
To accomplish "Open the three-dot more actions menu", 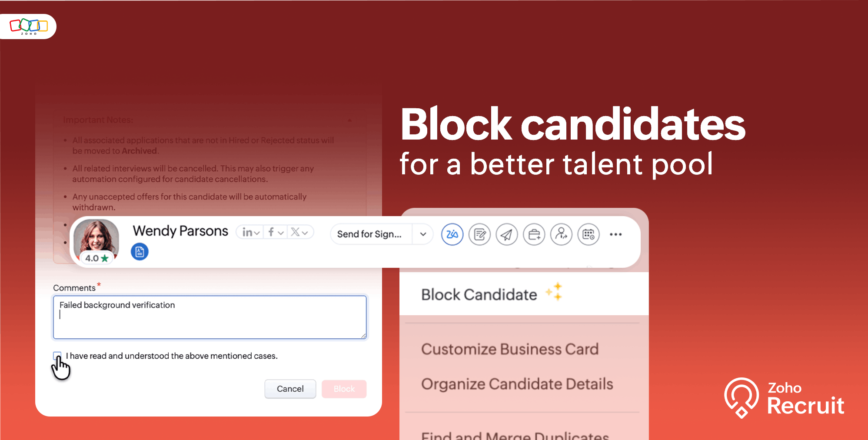I will 615,234.
